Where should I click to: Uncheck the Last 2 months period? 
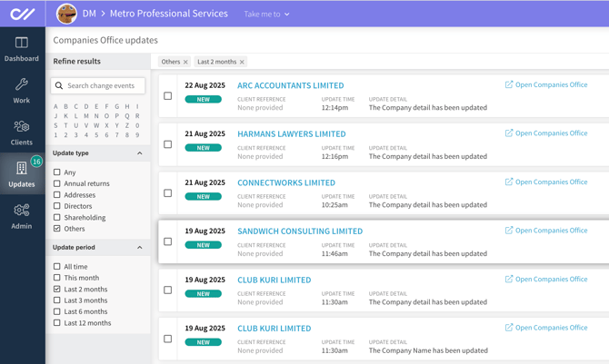pyautogui.click(x=57, y=289)
